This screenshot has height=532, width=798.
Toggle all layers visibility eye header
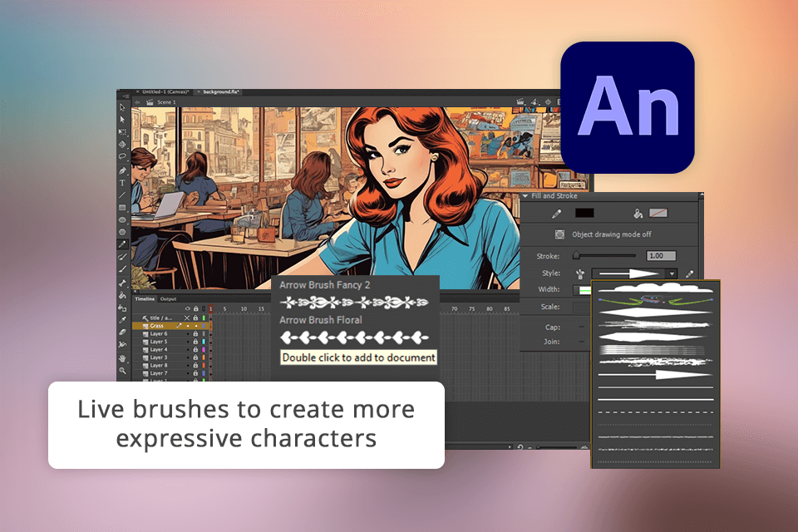[187, 308]
